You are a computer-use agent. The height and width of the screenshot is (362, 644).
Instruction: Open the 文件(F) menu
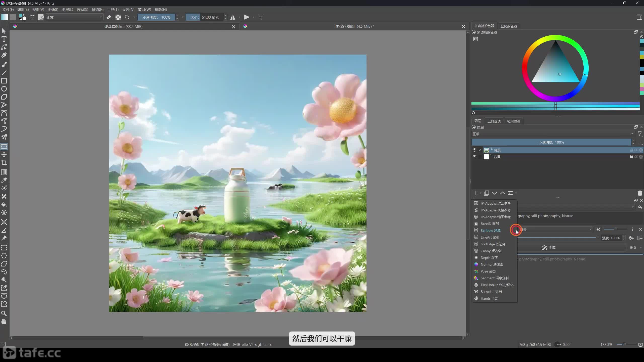coord(8,10)
